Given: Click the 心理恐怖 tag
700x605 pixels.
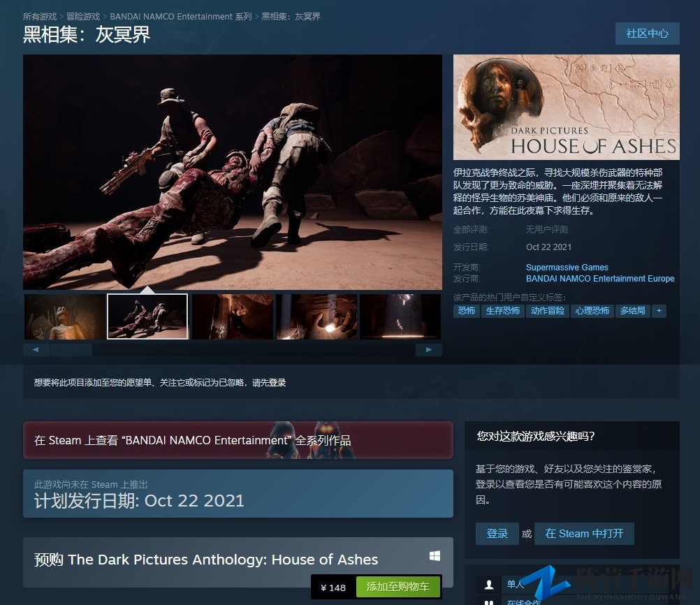Looking at the screenshot, I should (592, 311).
